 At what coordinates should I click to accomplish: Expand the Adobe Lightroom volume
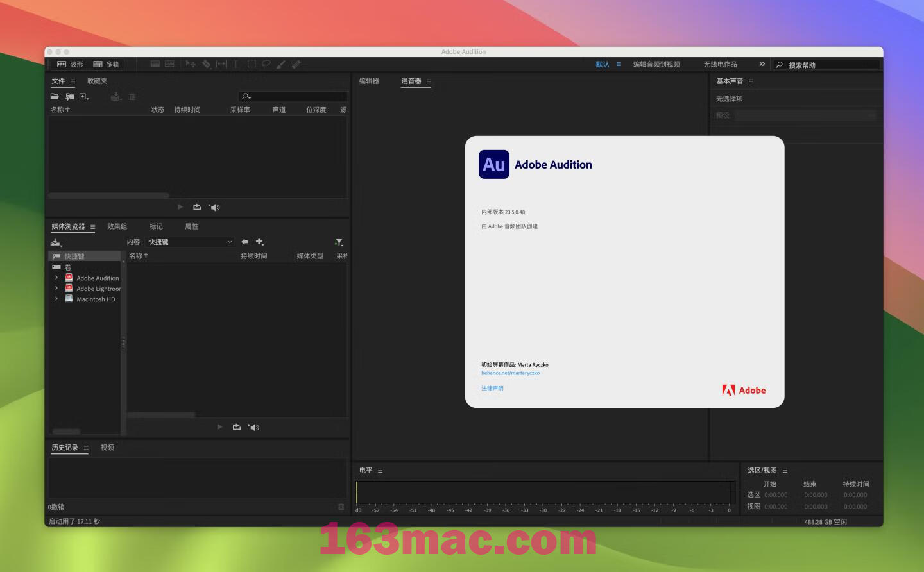coord(56,289)
